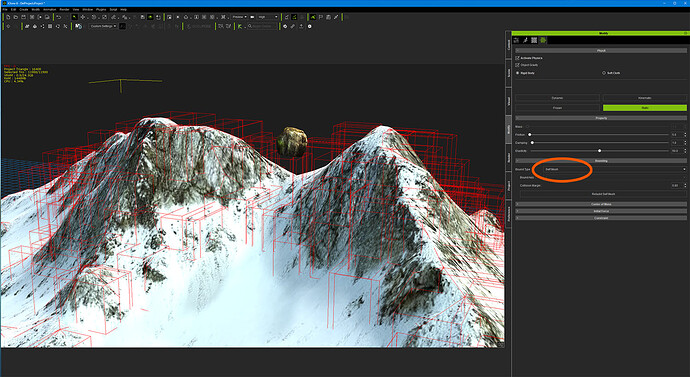This screenshot has width=690, height=377.
Task: Activate the highlighted Select Object tool
Action: pyautogui.click(x=74, y=17)
